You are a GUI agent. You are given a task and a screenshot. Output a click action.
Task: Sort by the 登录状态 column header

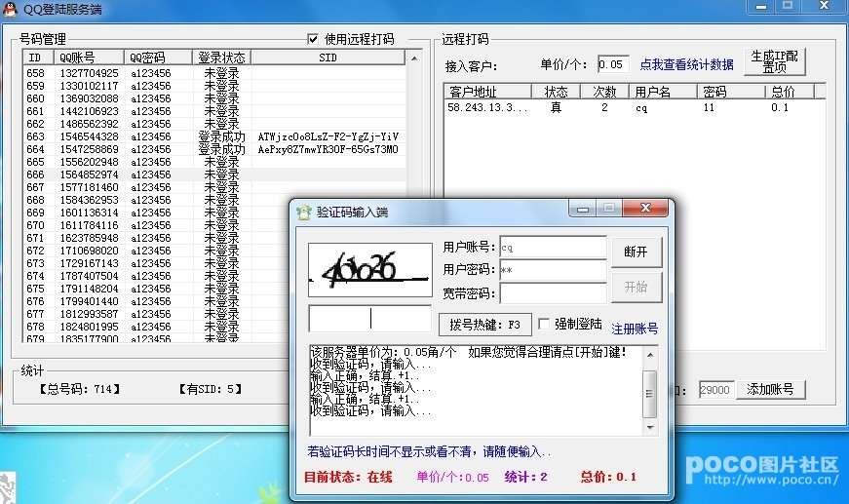(221, 58)
